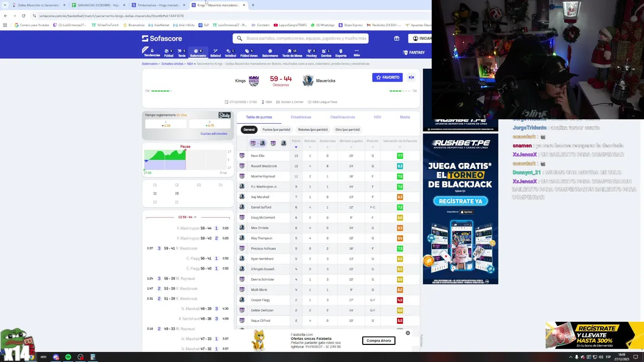Open the browser tab list dropdown arrow

pyautogui.click(x=5, y=5)
